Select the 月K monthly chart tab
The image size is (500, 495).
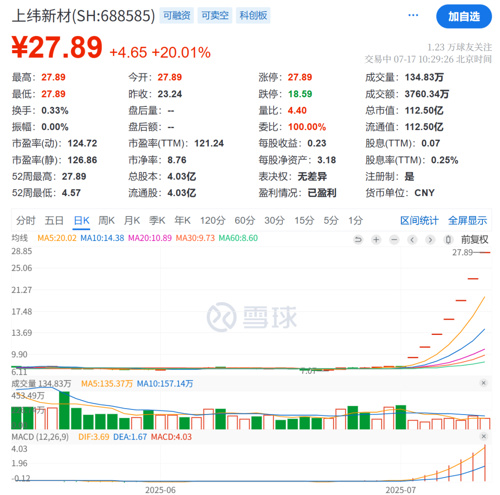132,220
